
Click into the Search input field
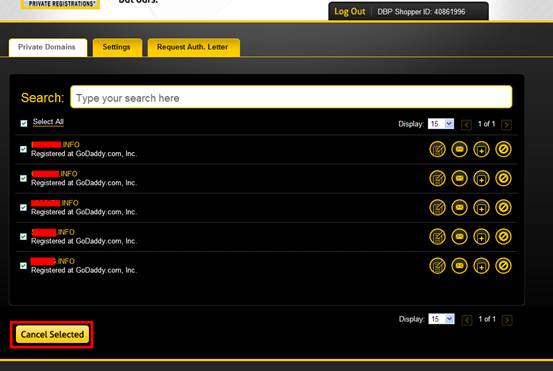pyautogui.click(x=291, y=97)
